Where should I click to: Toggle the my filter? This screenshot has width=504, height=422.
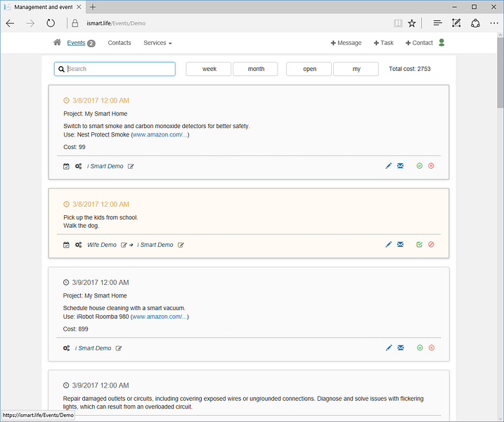point(356,69)
